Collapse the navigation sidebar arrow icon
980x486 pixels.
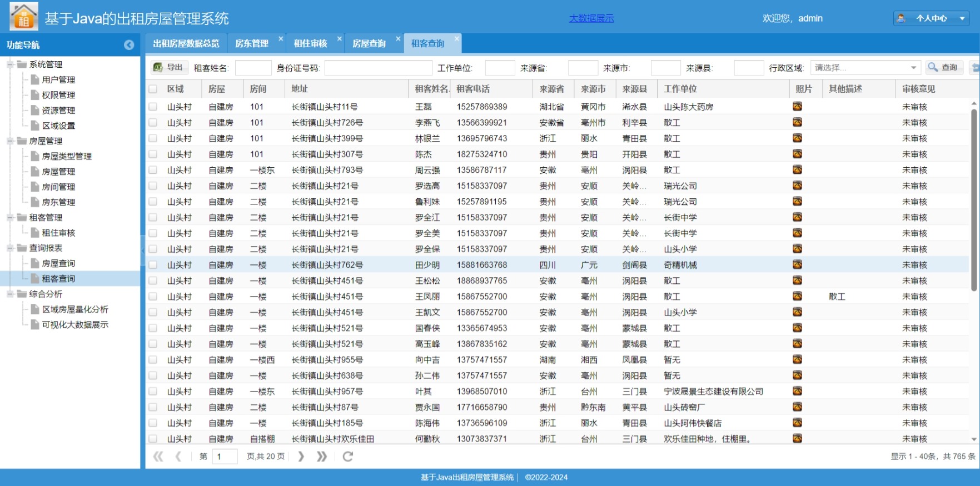point(129,45)
